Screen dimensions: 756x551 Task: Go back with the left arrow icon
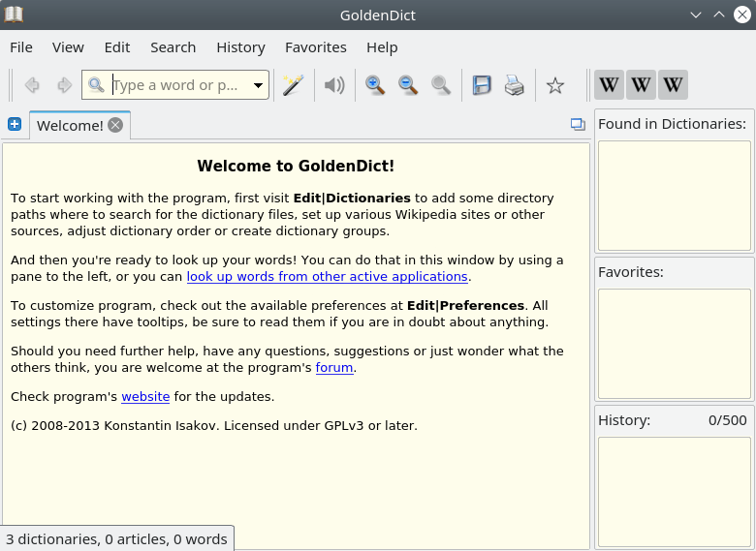click(x=32, y=85)
